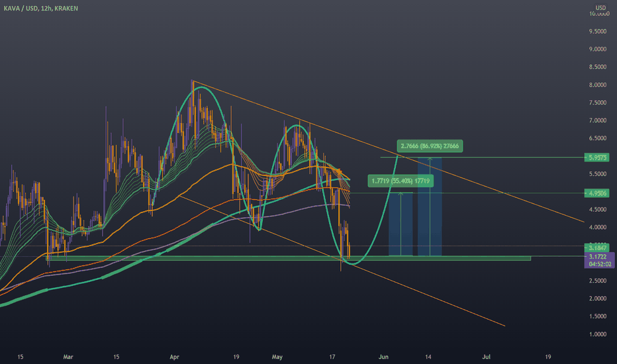Click the 9.0000 price axis value
Screen dimensions: 617x364
coord(597,49)
